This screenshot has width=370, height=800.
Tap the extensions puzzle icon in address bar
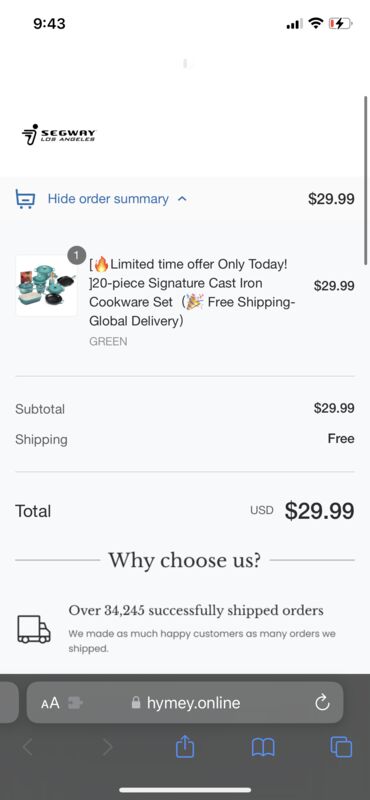[x=75, y=703]
